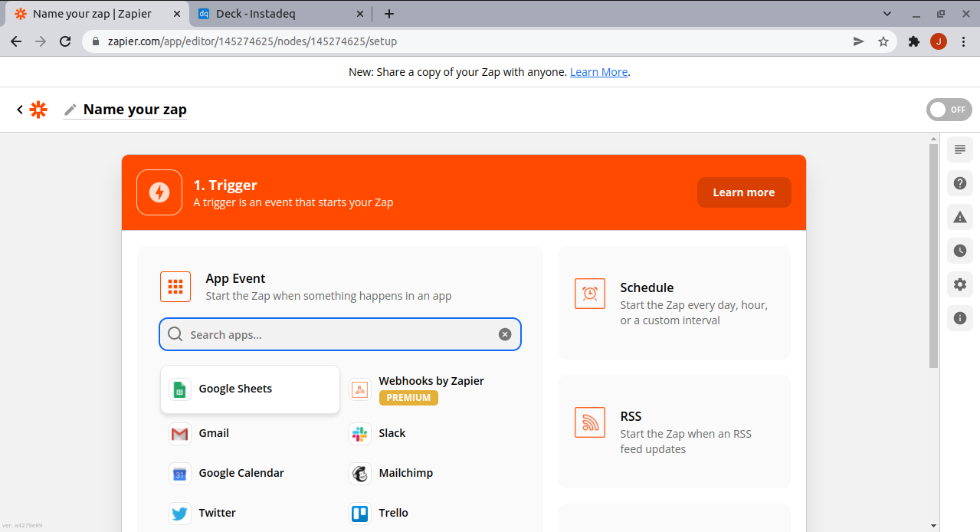Viewport: 980px width, 532px height.
Task: Click the Google Sheets icon
Action: coord(179,389)
